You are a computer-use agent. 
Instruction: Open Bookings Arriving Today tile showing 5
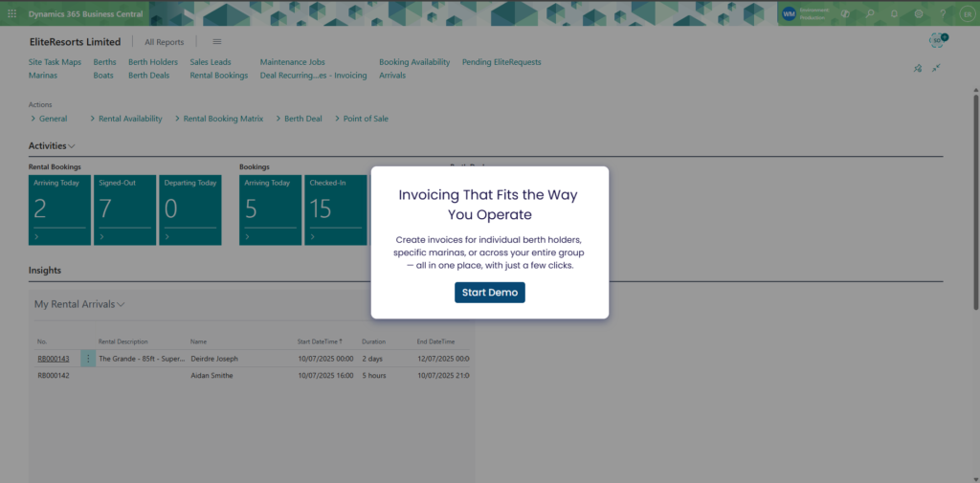point(271,210)
